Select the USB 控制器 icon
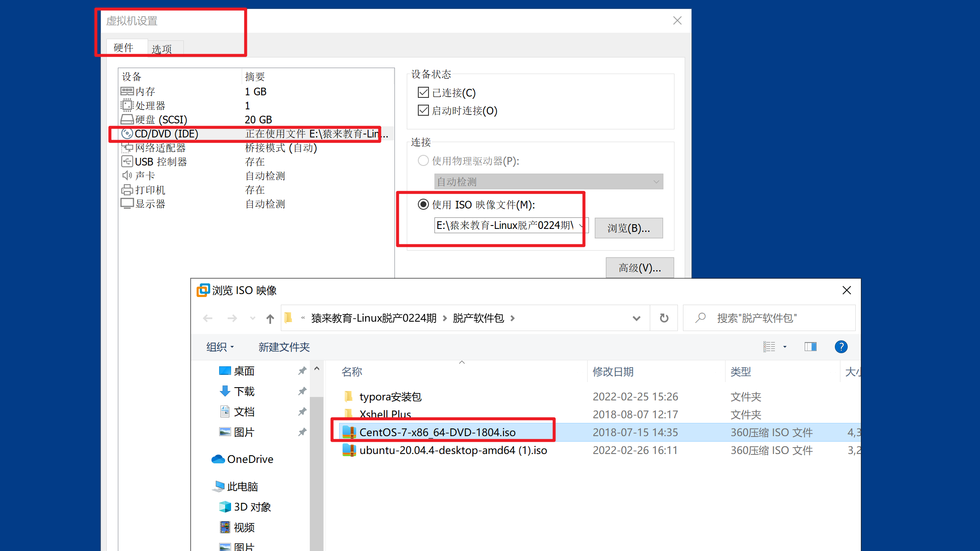This screenshot has height=551, width=980. point(127,162)
